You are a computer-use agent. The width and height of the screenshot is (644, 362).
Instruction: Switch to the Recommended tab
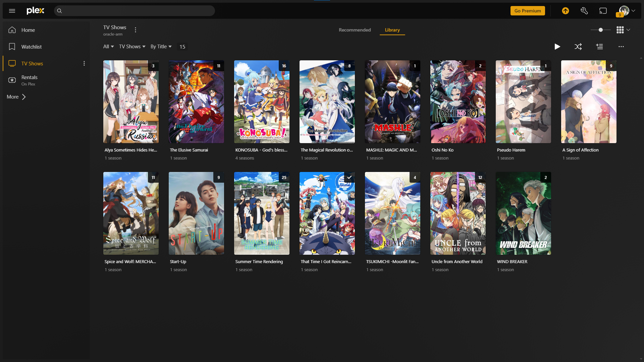(x=355, y=30)
